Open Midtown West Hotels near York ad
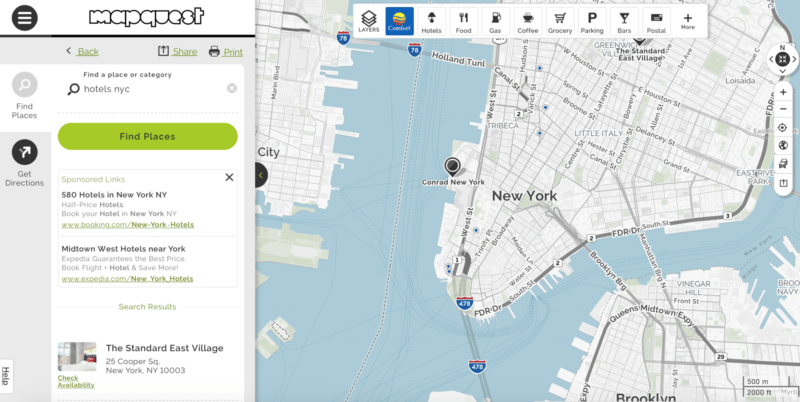Image resolution: width=800 pixels, height=402 pixels. pyautogui.click(x=123, y=248)
